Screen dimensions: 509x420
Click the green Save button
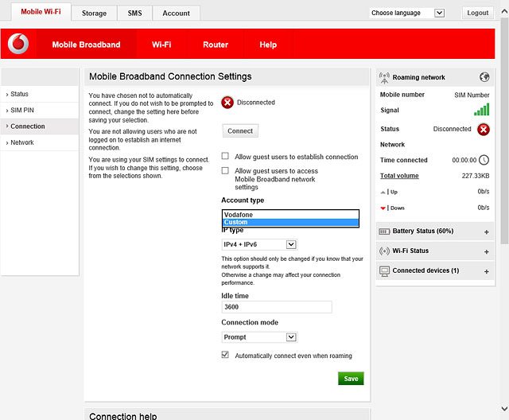coord(351,379)
